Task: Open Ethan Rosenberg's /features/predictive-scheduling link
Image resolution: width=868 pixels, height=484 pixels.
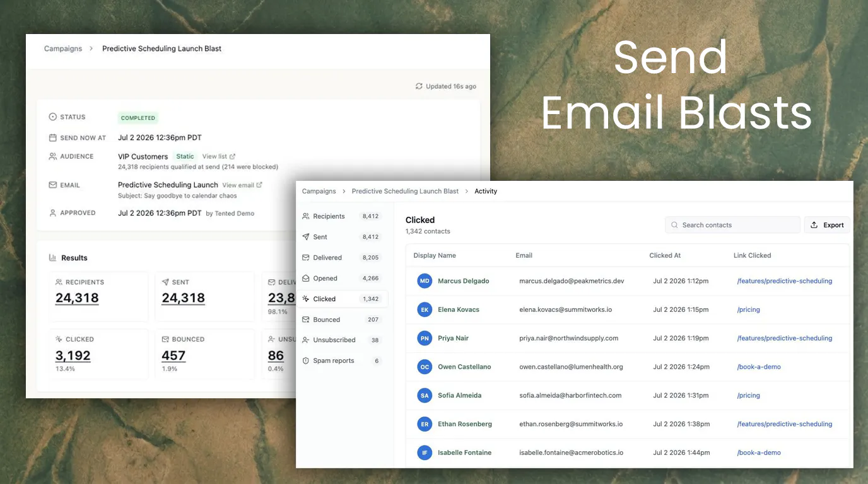Action: point(785,424)
